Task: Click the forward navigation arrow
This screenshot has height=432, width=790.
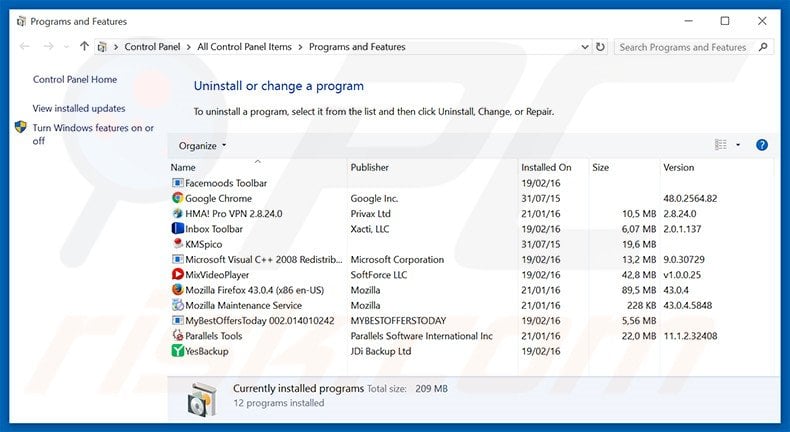Action: (x=48, y=46)
